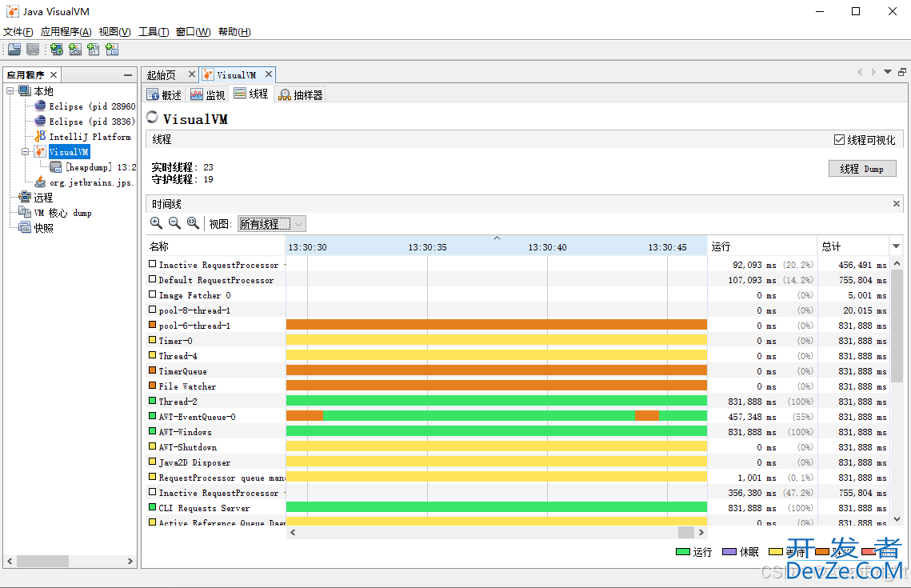Click the timeline header collapse chevron

497,238
